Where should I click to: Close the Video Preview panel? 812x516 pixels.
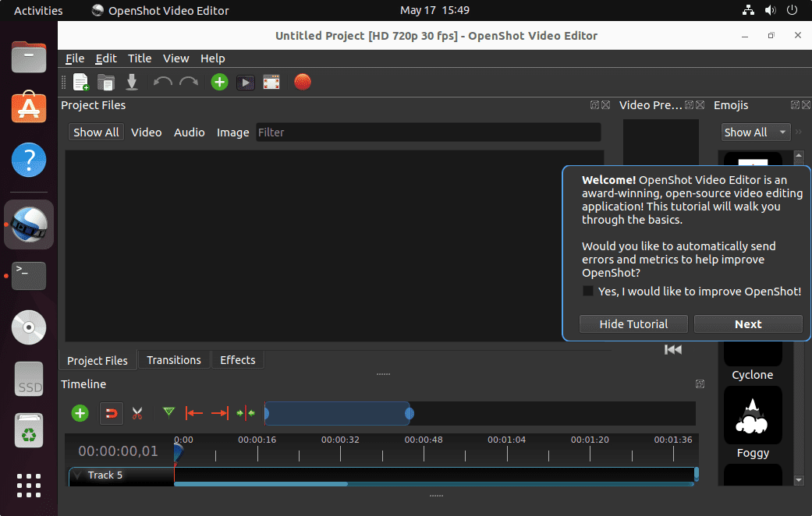coord(700,105)
